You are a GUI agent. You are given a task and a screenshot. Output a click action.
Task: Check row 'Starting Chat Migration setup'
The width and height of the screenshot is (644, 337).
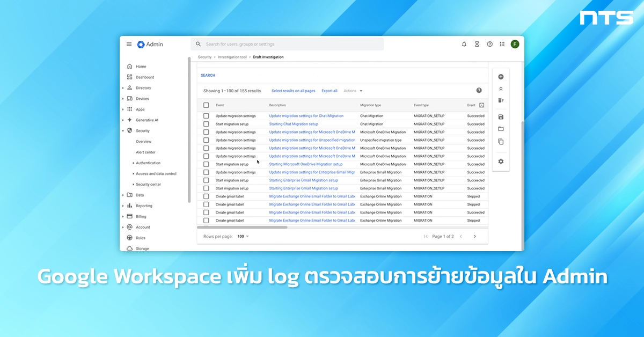206,124
